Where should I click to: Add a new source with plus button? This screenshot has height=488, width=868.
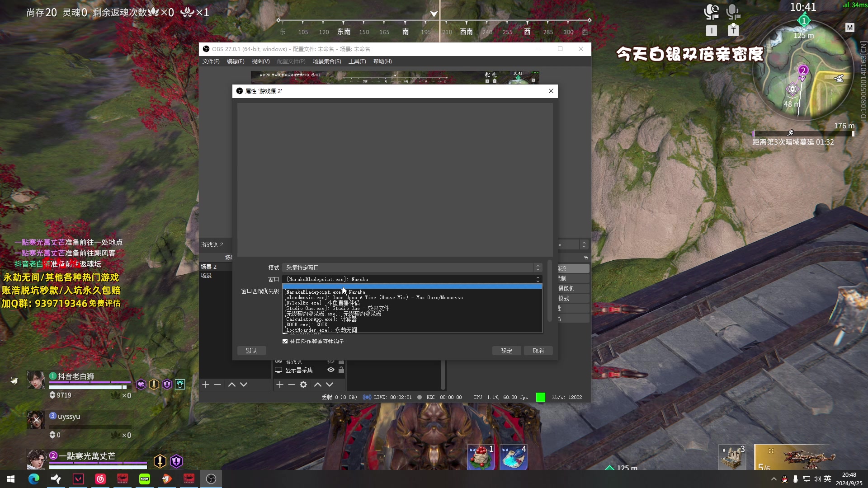click(x=280, y=385)
